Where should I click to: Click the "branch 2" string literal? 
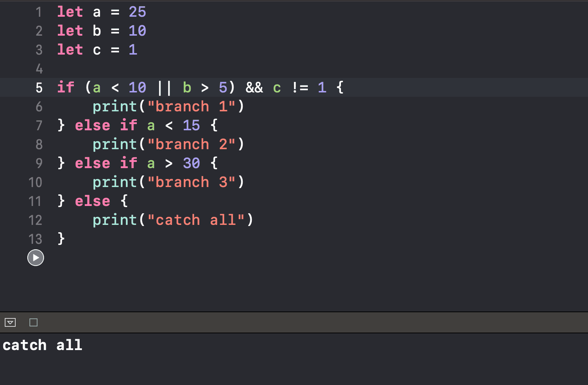point(191,144)
